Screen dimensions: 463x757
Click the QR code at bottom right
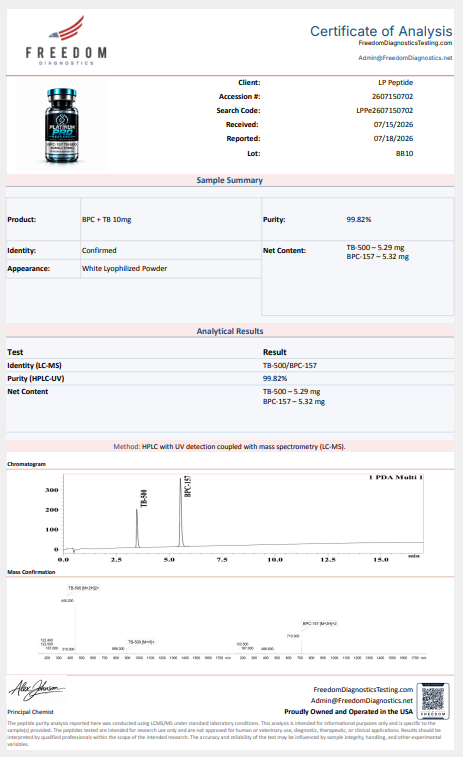click(433, 701)
